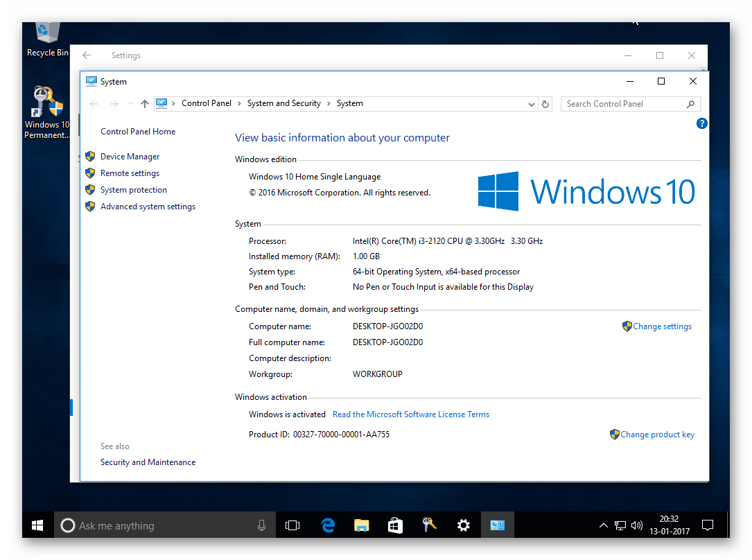Select the 64-bit Operating System text
This screenshot has width=752, height=560.
tap(436, 272)
